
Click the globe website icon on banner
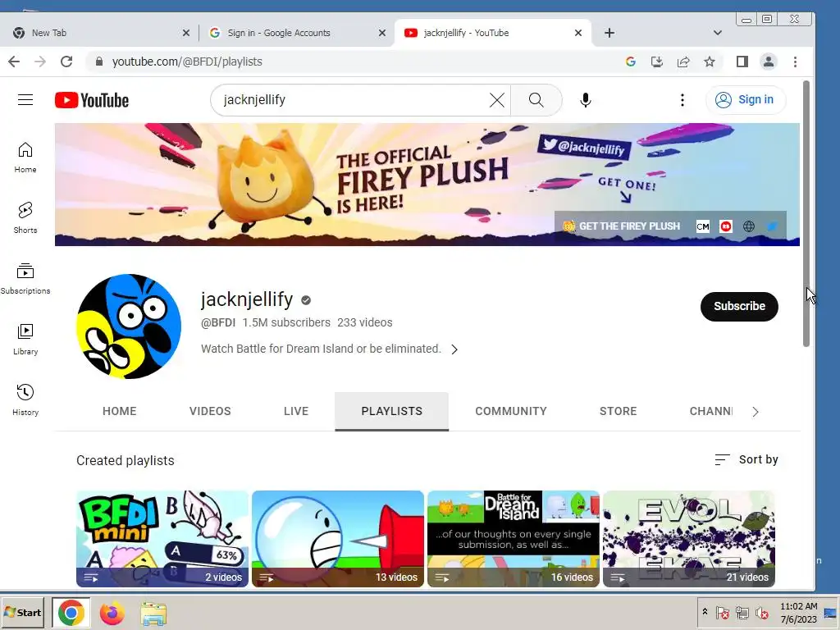click(x=749, y=226)
